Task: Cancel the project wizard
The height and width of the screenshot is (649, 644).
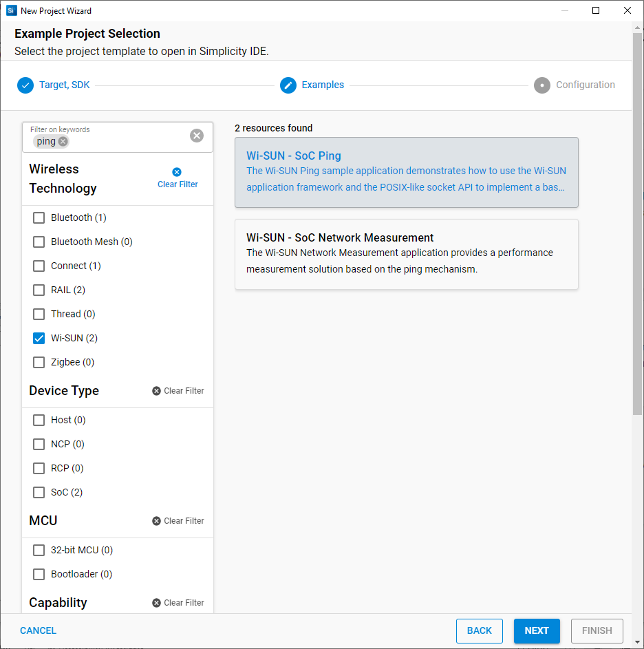Action: point(38,630)
